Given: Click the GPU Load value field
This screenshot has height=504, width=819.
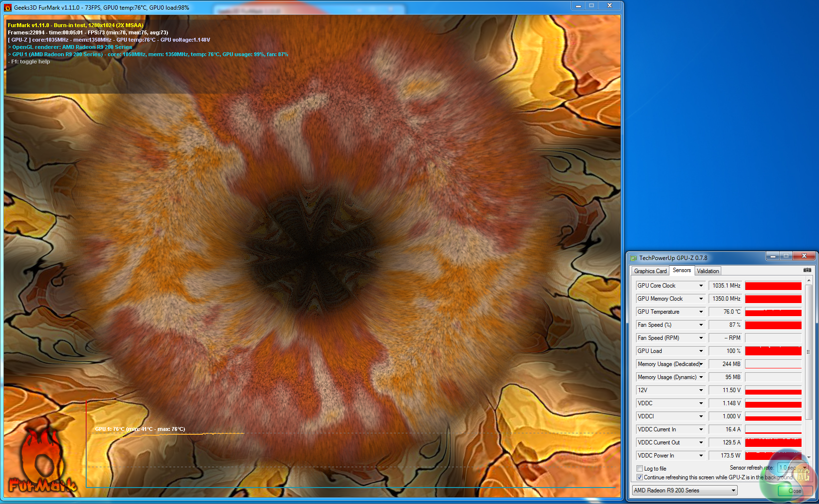Looking at the screenshot, I should [x=725, y=351].
